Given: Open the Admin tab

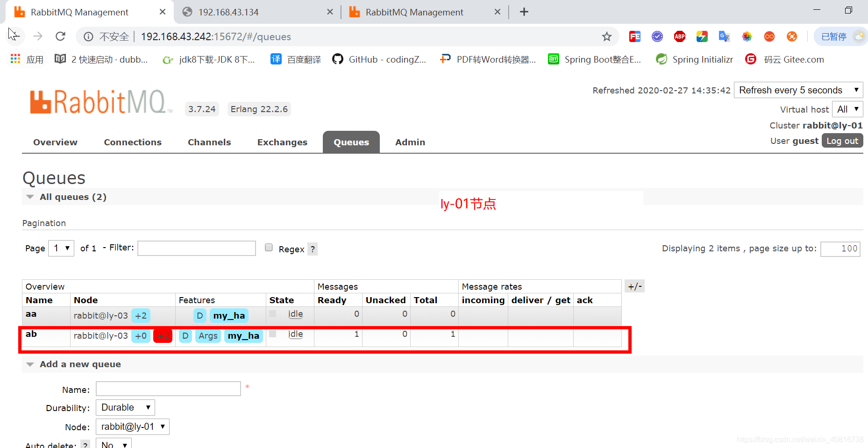Looking at the screenshot, I should tap(410, 142).
